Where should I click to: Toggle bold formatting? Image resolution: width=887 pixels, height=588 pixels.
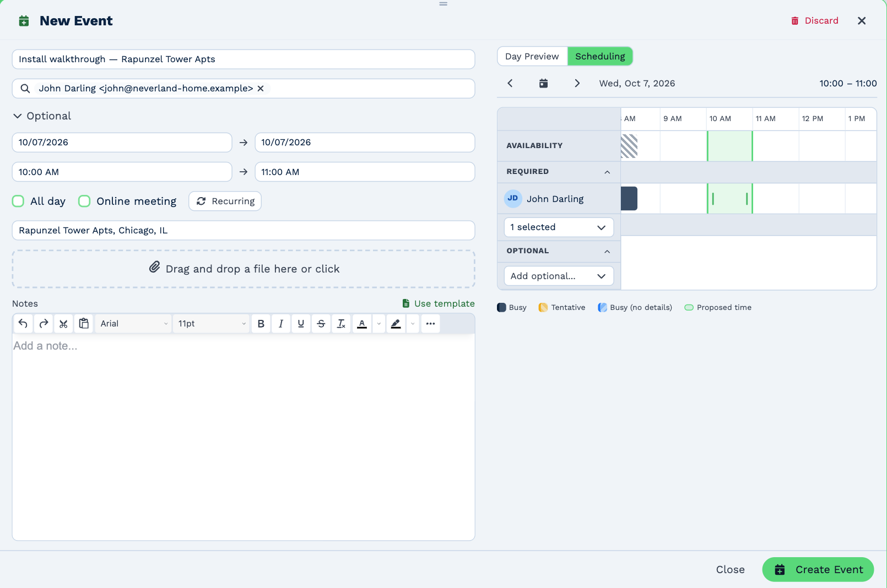pyautogui.click(x=261, y=324)
